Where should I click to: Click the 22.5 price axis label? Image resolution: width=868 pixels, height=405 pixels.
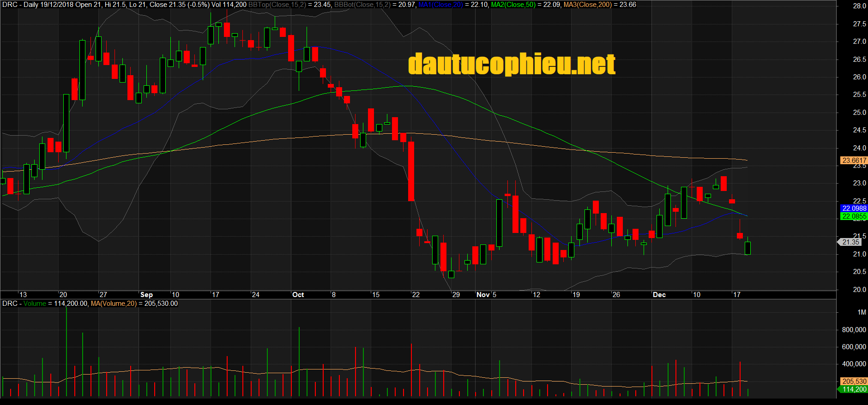[x=859, y=201]
